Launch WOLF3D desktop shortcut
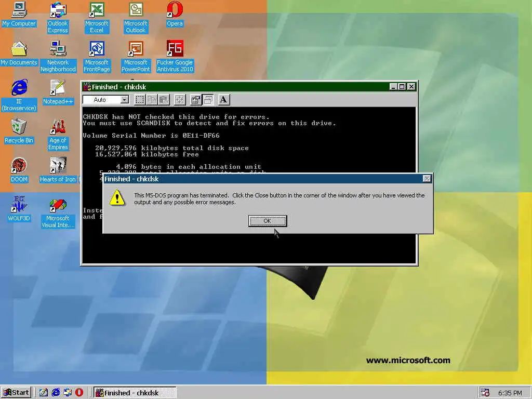The height and width of the screenshot is (399, 532). (19, 209)
